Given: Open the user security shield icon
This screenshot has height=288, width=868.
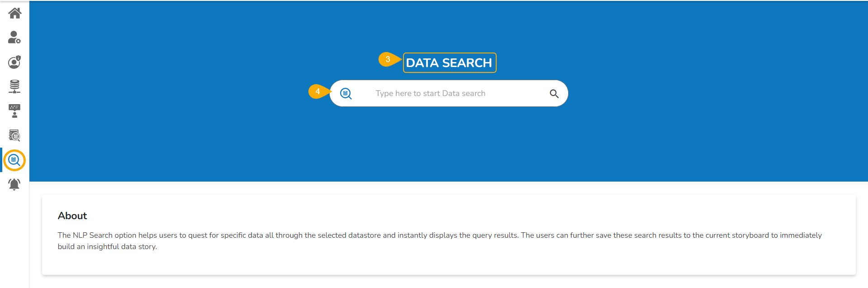Looking at the screenshot, I should pyautogui.click(x=14, y=62).
